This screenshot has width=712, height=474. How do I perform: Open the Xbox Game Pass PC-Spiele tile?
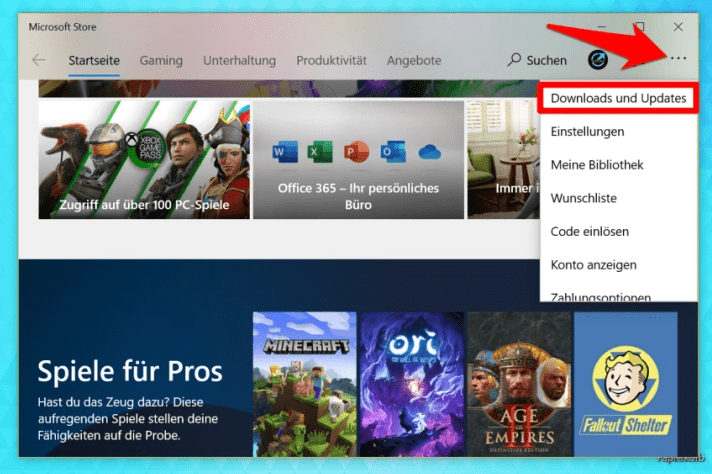click(144, 160)
